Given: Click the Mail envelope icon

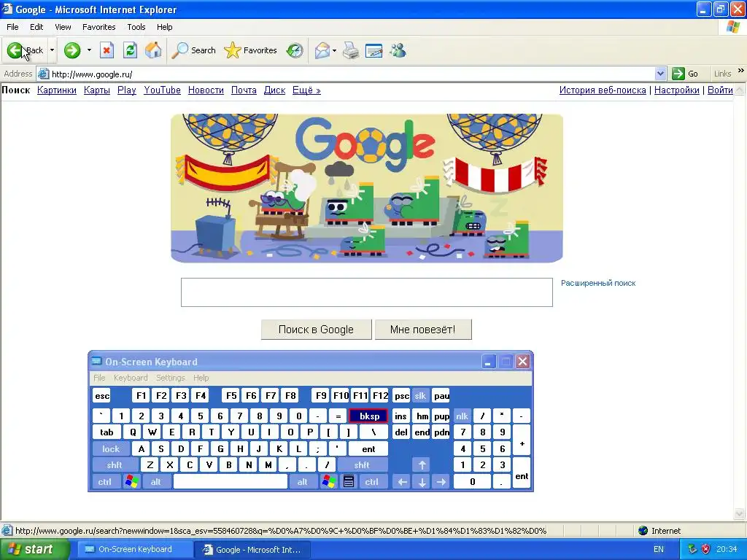Looking at the screenshot, I should (x=322, y=50).
